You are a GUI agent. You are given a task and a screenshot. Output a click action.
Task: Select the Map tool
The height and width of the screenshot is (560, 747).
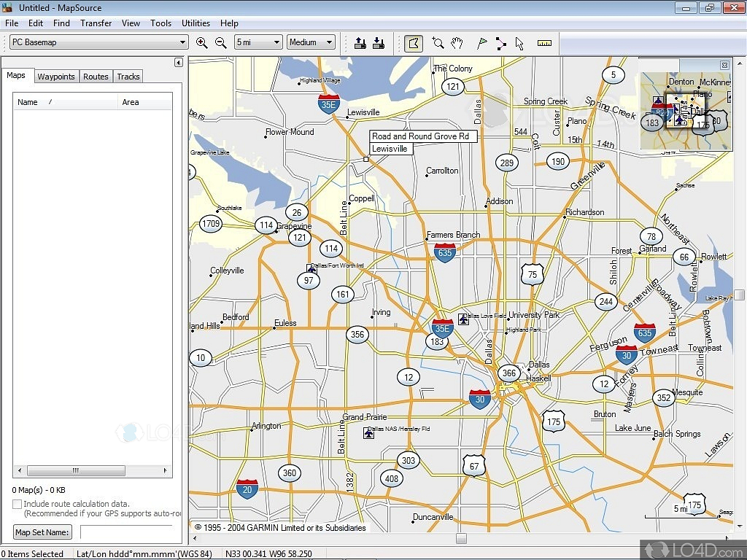414,43
